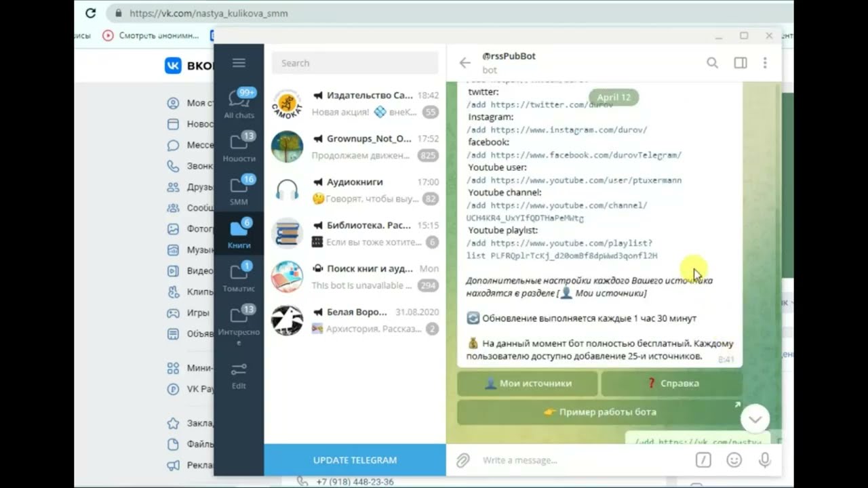Open the Издательство Самокат channel chat
Screen dimensions: 868x488
pyautogui.click(x=355, y=103)
